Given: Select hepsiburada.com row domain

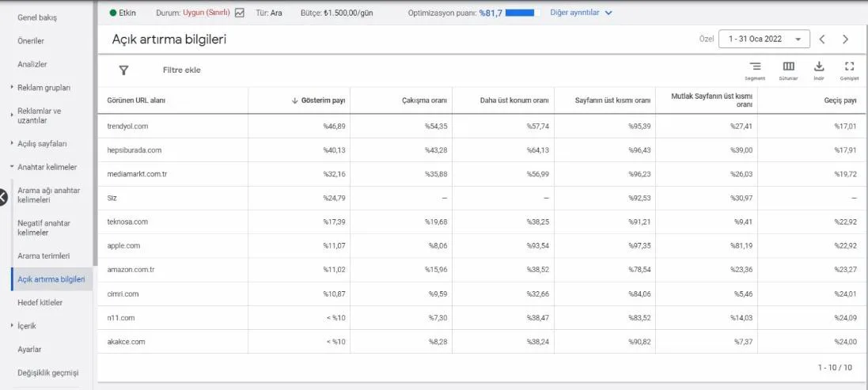Looking at the screenshot, I should [134, 150].
